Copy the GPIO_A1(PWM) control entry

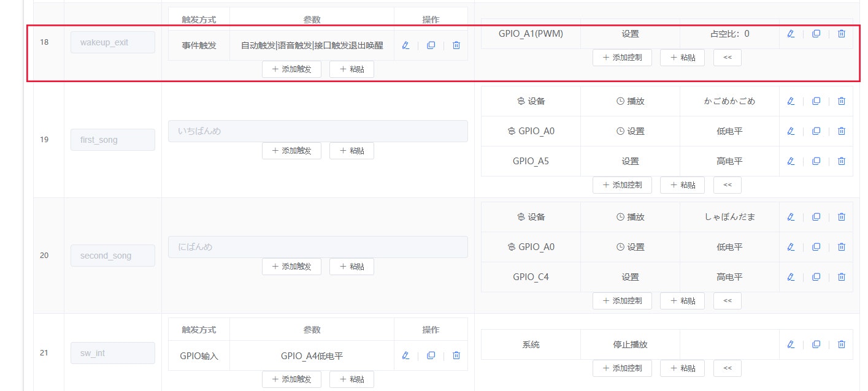point(816,34)
